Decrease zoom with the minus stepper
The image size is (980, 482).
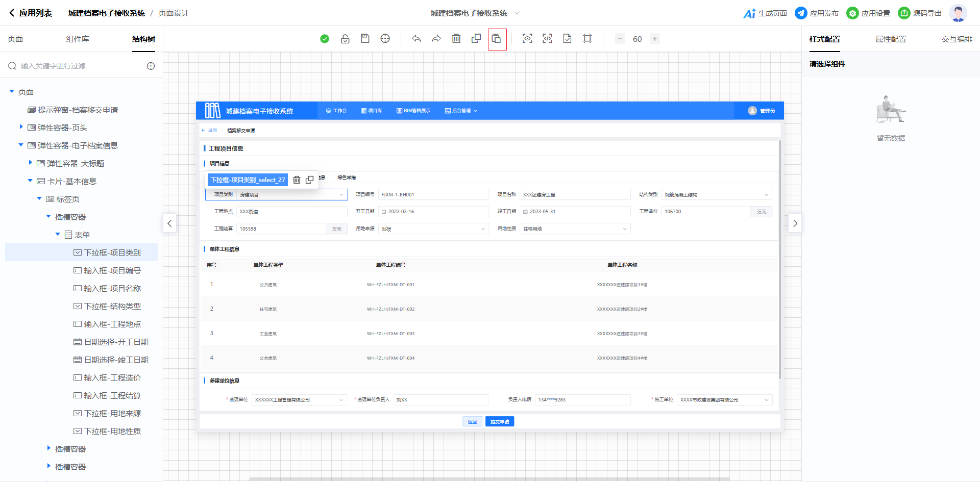[x=620, y=39]
